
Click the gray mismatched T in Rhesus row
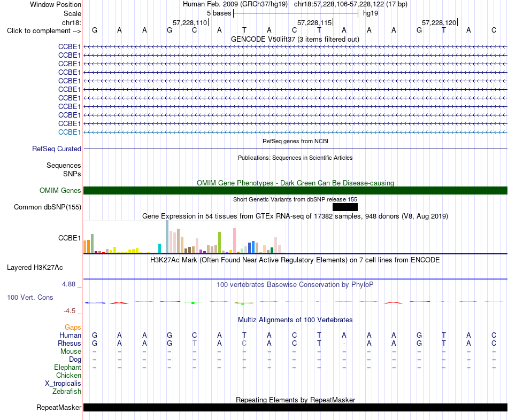coord(195,343)
